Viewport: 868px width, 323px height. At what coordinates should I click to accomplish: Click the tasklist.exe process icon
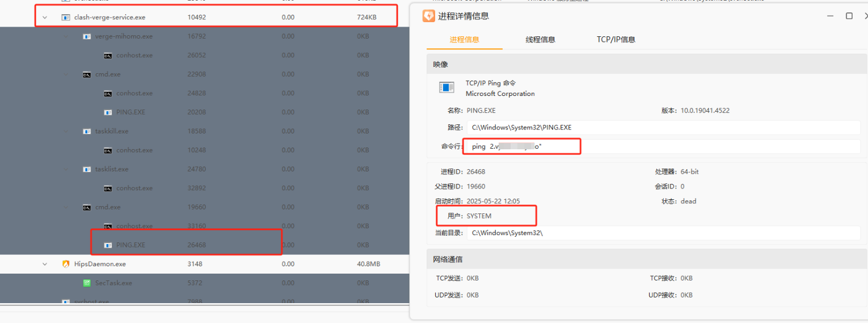(87, 169)
